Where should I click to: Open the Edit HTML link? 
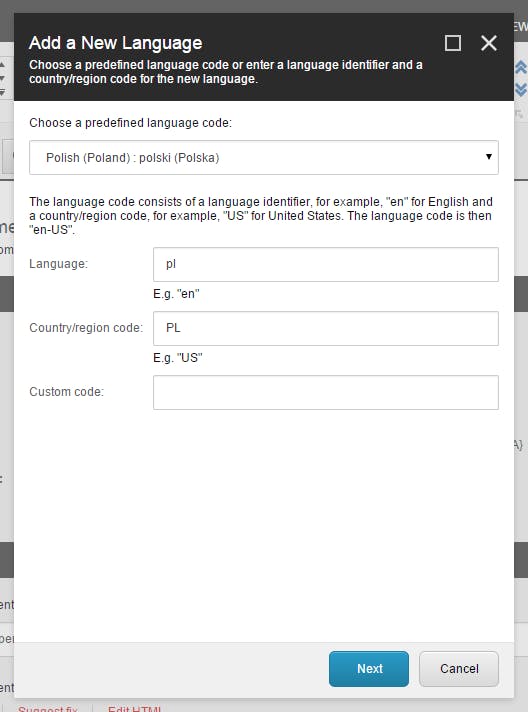(x=134, y=708)
